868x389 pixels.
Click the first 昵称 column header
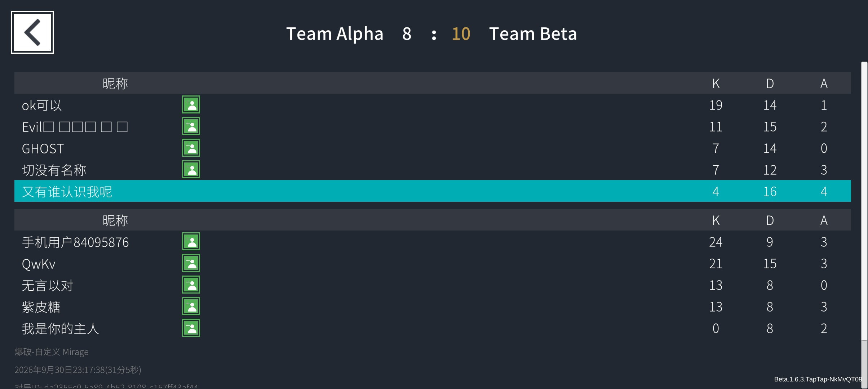coord(115,84)
